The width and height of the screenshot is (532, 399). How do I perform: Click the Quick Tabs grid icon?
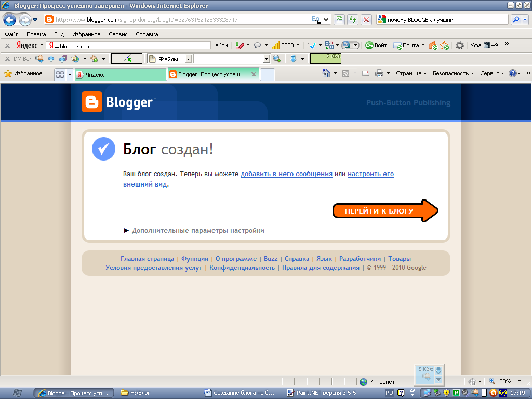(x=60, y=74)
